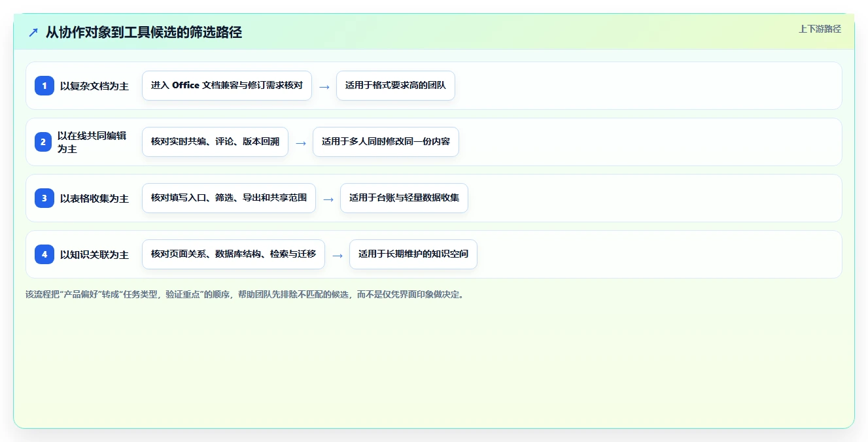
Task: Click the 以复杂文档为主 label
Action: click(94, 86)
